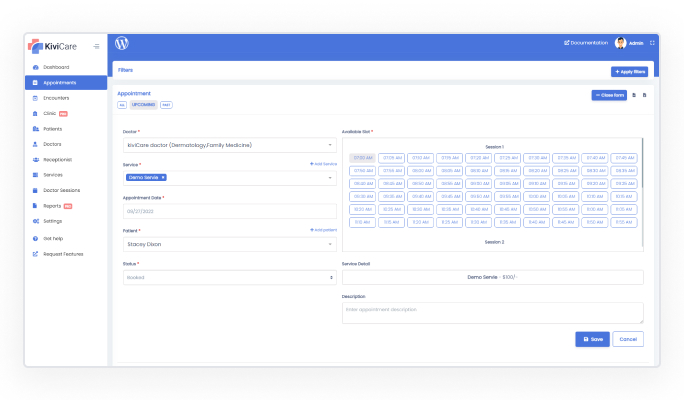Viewport: 684px width, 400px height.
Task: Click the WordPress logo in header
Action: click(122, 43)
